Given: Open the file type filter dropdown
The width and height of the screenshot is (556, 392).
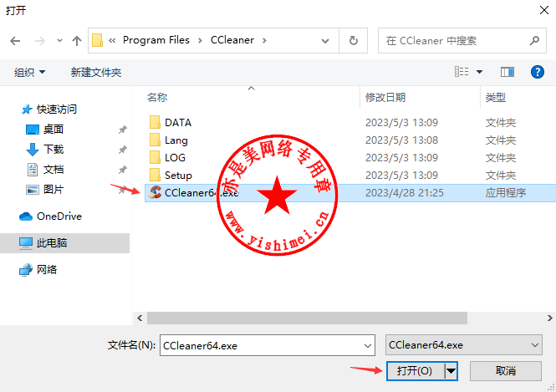Looking at the screenshot, I should point(463,345).
